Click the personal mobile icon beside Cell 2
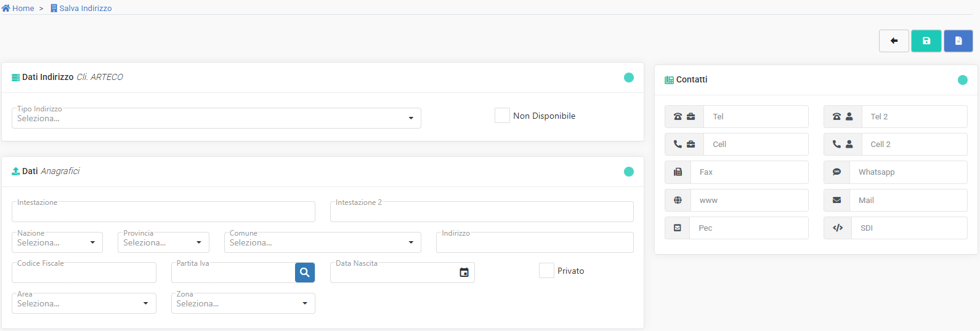This screenshot has width=980, height=331. [x=843, y=144]
